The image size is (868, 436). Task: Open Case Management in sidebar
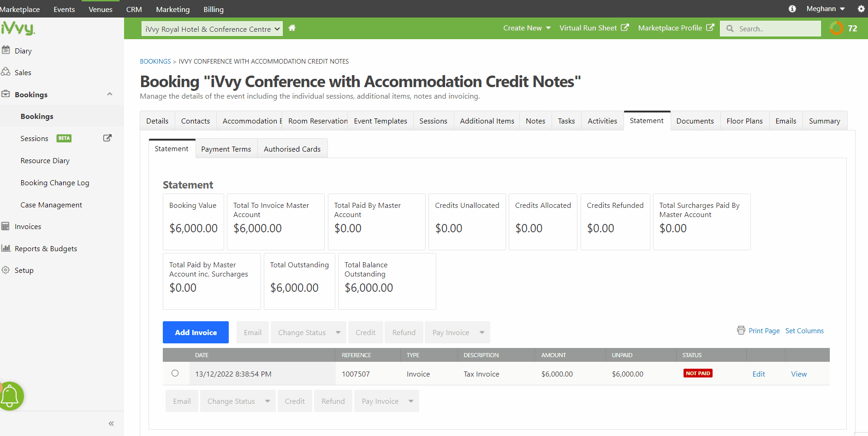[51, 205]
